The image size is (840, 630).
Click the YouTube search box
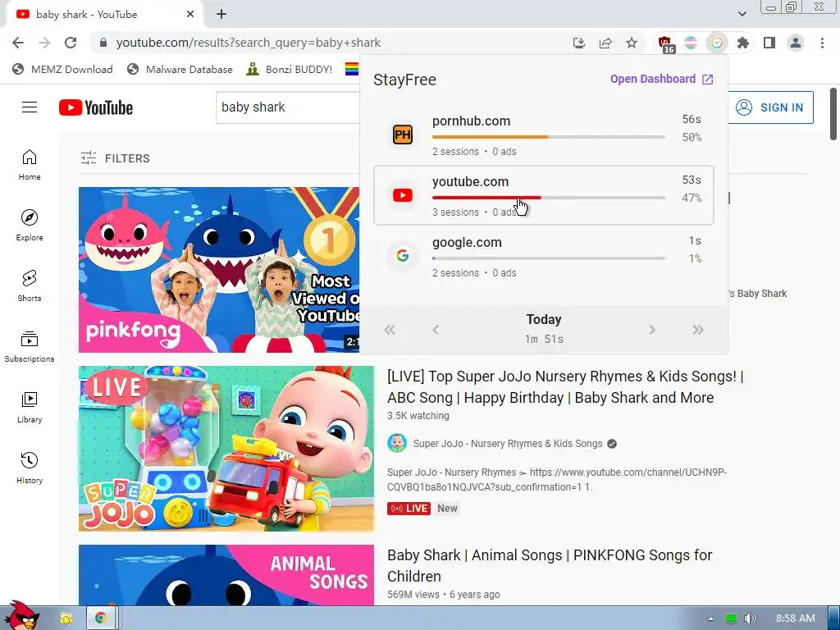click(x=288, y=107)
